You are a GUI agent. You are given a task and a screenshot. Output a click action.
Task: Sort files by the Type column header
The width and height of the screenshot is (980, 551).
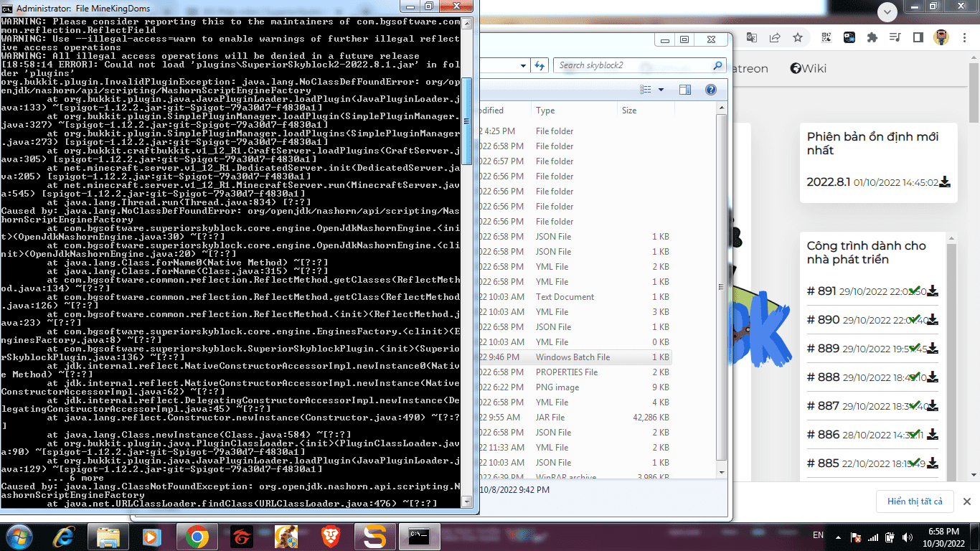tap(574, 110)
